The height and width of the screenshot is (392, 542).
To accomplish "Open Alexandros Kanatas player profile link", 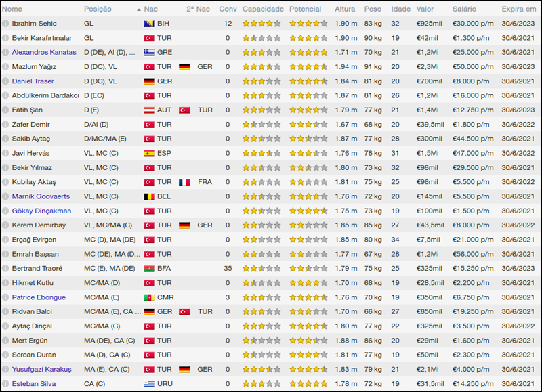I will click(44, 53).
